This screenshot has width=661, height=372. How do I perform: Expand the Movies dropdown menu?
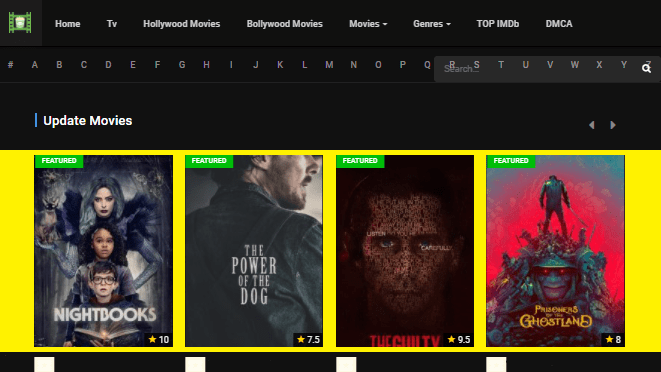click(x=368, y=24)
